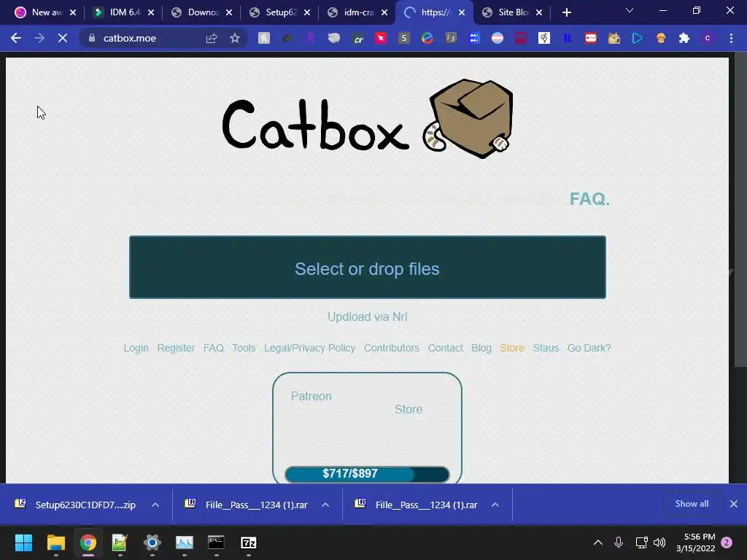Switch to the 'idm-cra' tab
747x560 pixels.
359,12
